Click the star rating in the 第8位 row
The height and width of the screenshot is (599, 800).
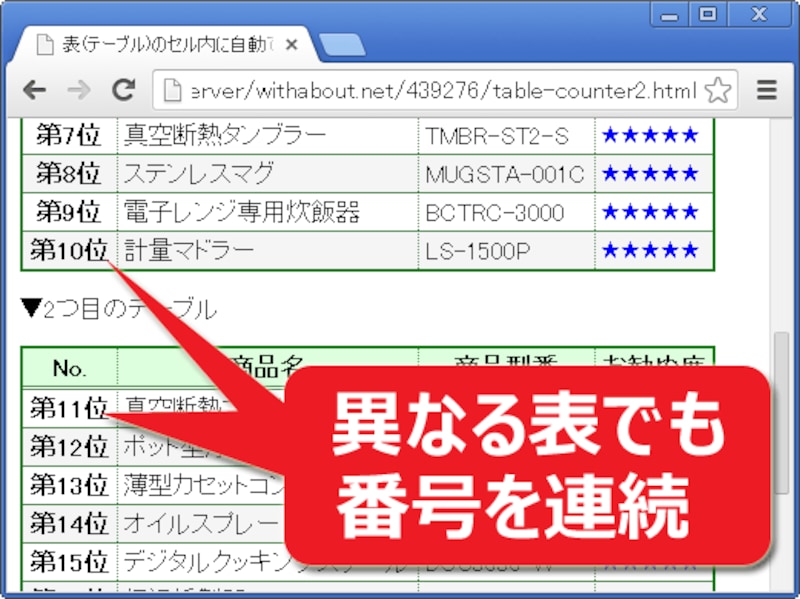649,174
